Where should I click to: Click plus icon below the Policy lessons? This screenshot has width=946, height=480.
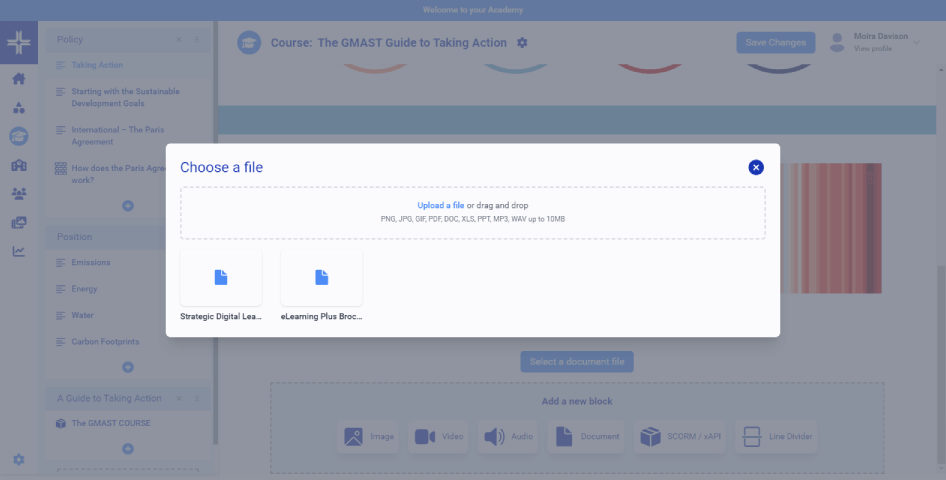pyautogui.click(x=128, y=206)
